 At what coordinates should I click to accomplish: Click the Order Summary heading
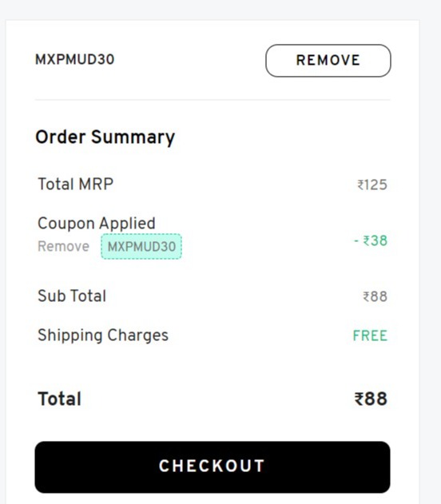(x=105, y=137)
